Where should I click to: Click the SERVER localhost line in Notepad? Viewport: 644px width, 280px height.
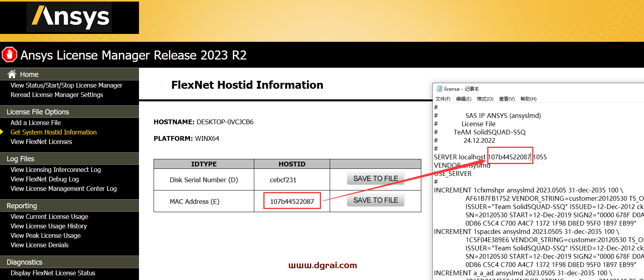coord(490,157)
